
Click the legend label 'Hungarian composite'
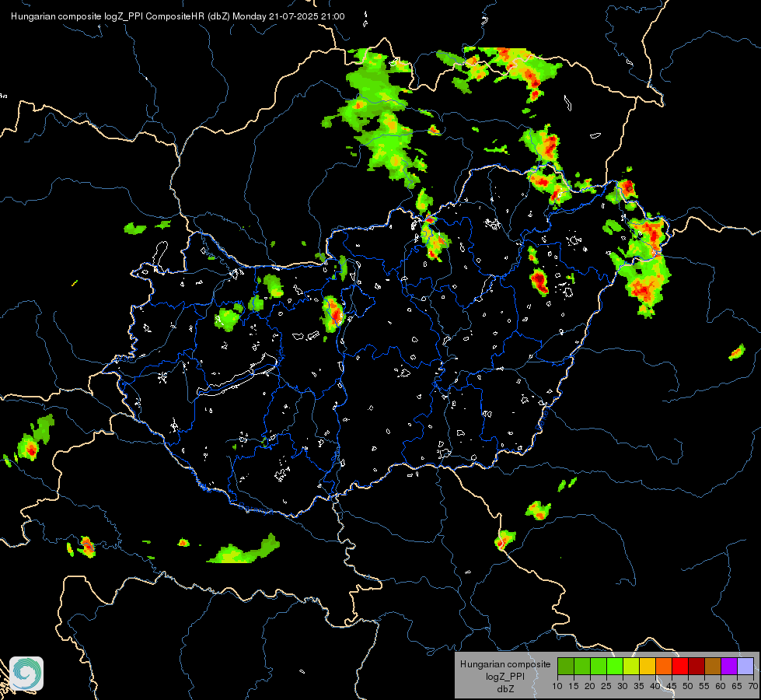[505, 664]
